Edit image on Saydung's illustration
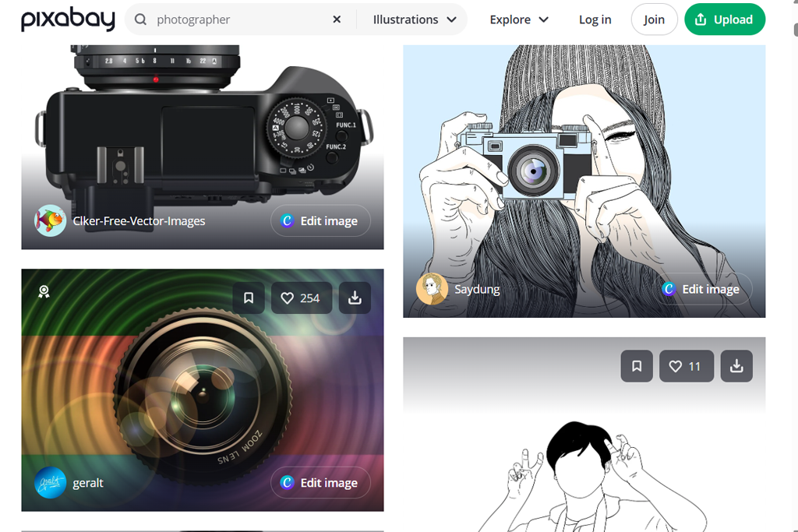The height and width of the screenshot is (532, 798). [x=702, y=289]
